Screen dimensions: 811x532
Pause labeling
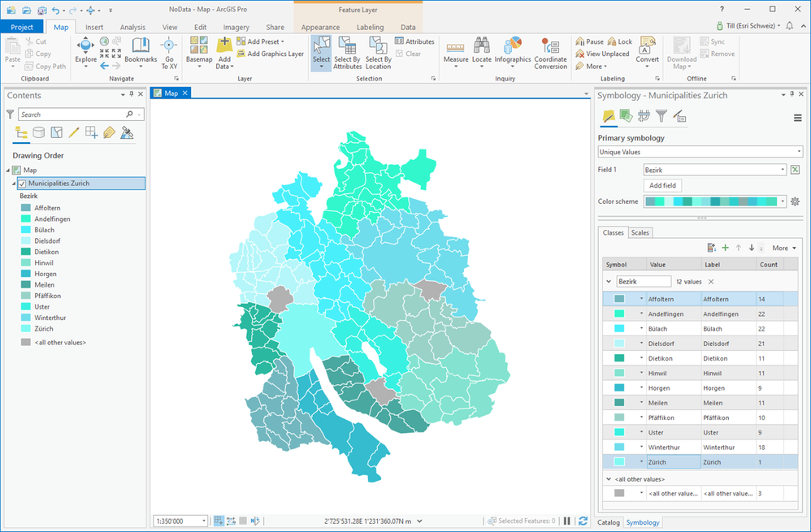pyautogui.click(x=590, y=41)
